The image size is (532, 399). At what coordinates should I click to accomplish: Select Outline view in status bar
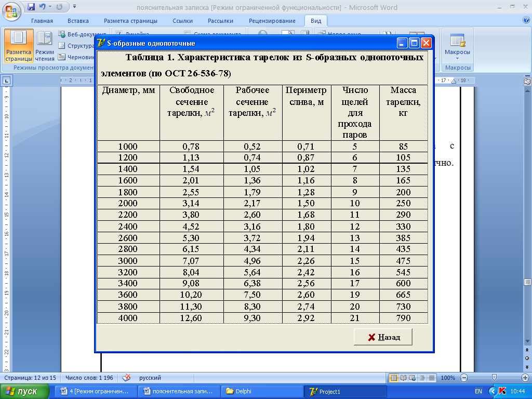point(422,378)
